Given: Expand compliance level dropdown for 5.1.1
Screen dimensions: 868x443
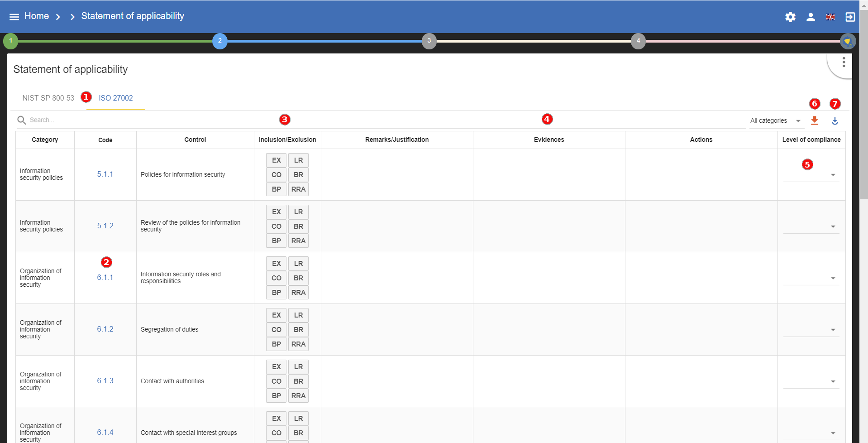Looking at the screenshot, I should click(811, 175).
